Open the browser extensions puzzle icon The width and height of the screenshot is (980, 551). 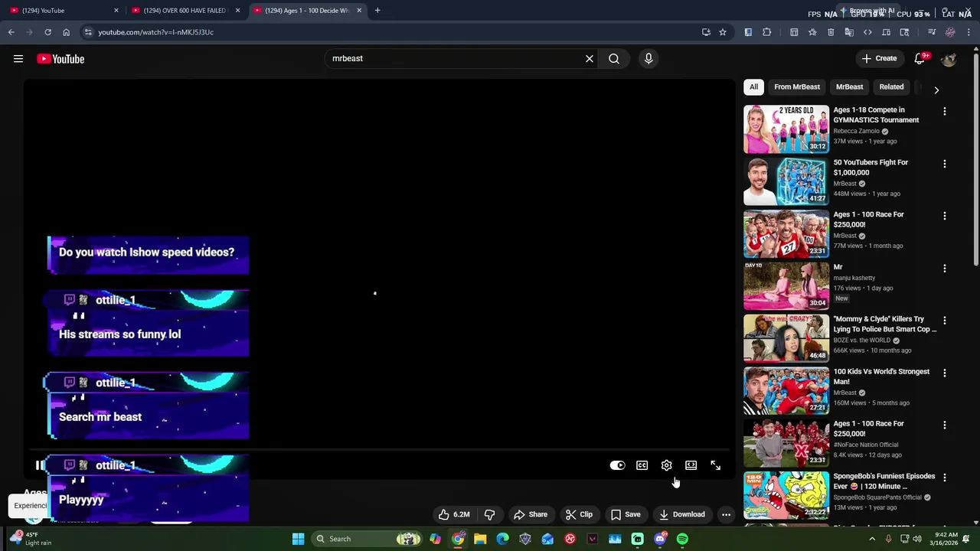(x=766, y=32)
